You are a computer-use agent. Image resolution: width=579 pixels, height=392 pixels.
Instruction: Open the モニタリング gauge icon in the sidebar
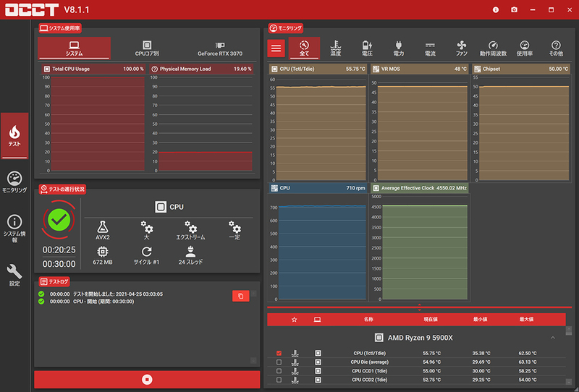coord(14,182)
